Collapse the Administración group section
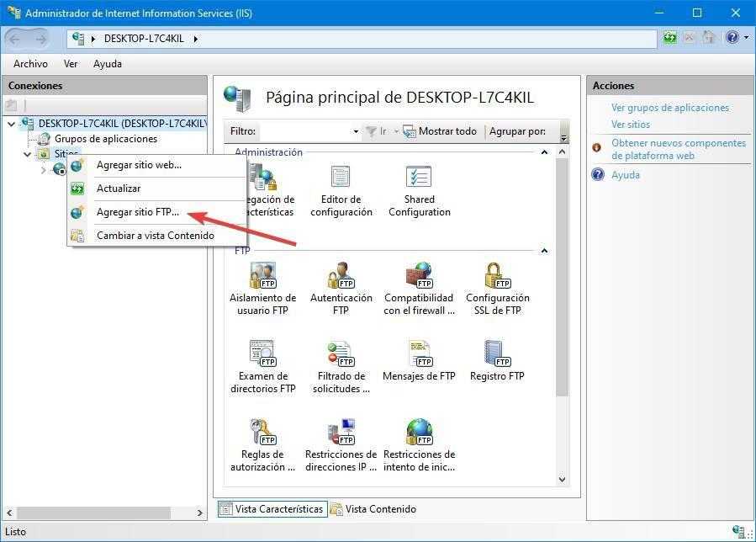This screenshot has height=542, width=756. click(544, 152)
